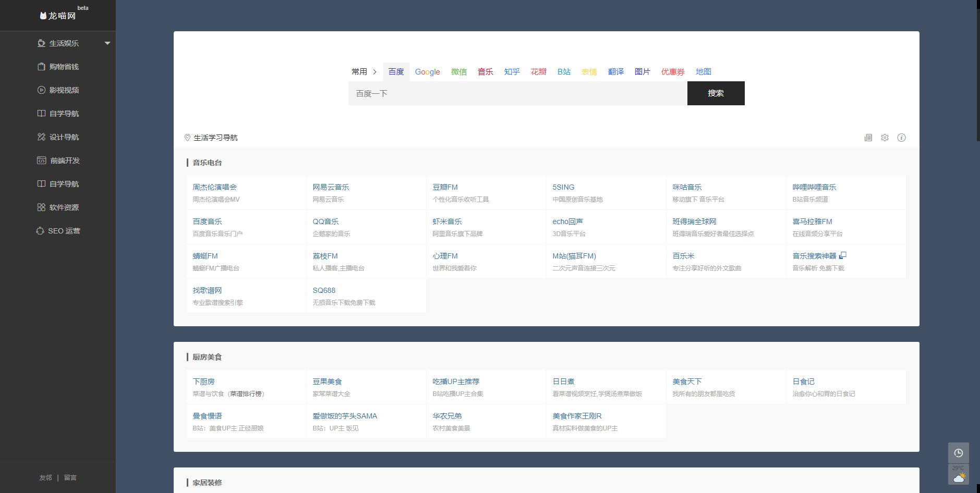
Task: Expand the 生活娱乐 dropdown arrow
Action: pyautogui.click(x=107, y=43)
